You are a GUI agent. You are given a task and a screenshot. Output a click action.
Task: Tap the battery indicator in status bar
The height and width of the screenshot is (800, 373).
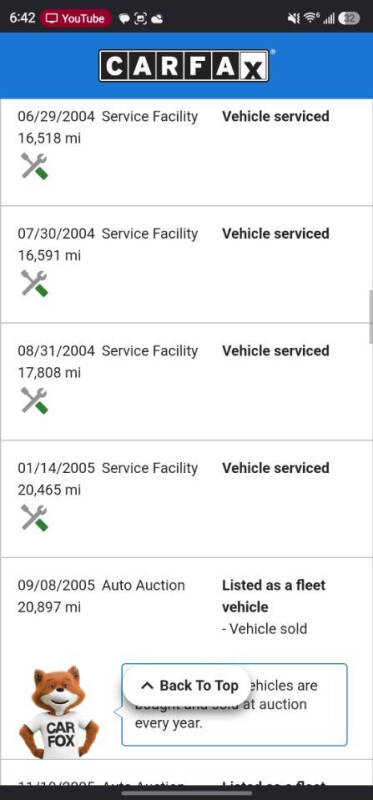349,18
